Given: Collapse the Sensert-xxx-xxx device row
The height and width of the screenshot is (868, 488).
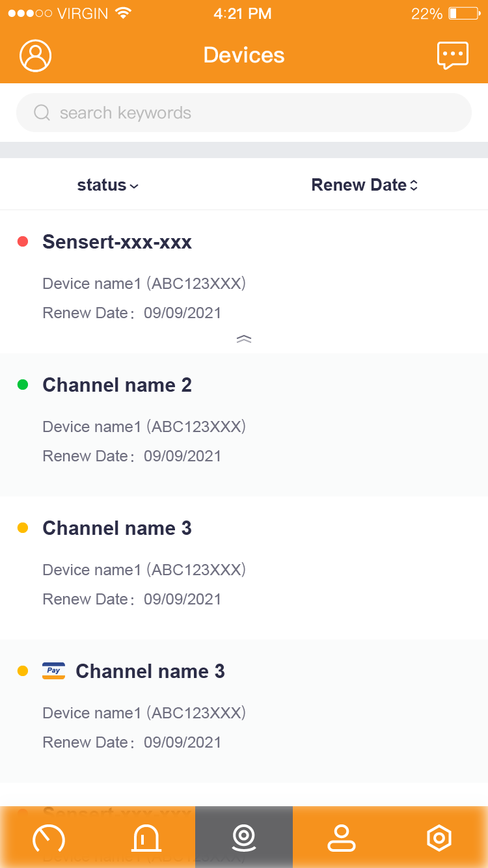Looking at the screenshot, I should point(244,339).
